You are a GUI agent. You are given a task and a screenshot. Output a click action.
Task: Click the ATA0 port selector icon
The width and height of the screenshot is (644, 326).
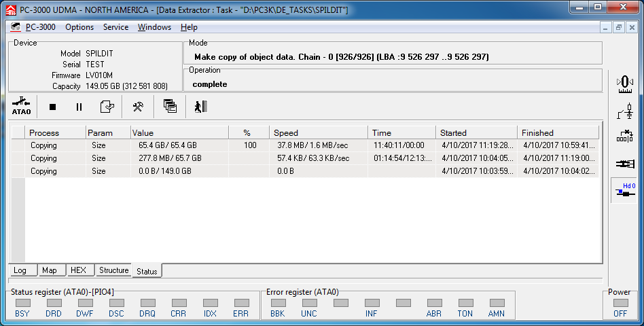(x=21, y=107)
